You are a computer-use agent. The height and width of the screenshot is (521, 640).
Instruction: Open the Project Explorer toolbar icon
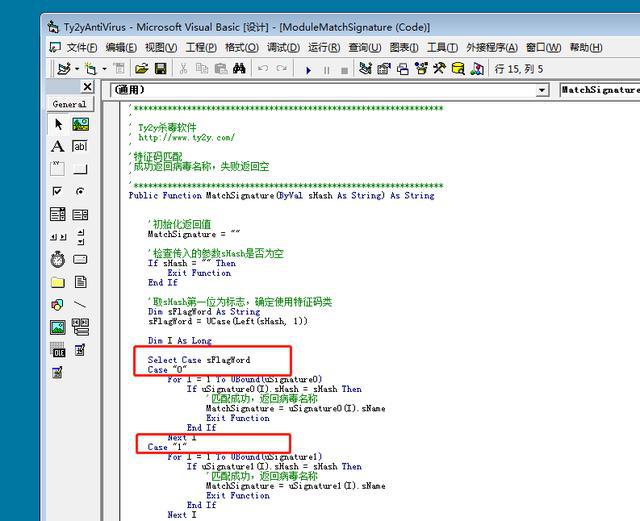[x=365, y=69]
